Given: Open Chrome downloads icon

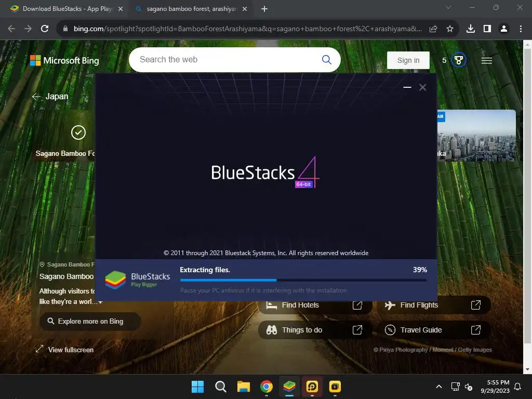Looking at the screenshot, I should point(471,29).
